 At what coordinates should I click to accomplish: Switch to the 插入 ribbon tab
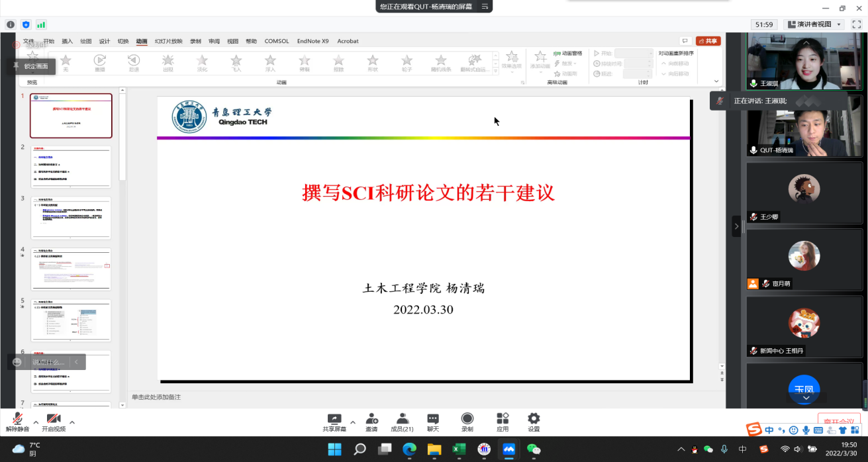[x=67, y=41]
